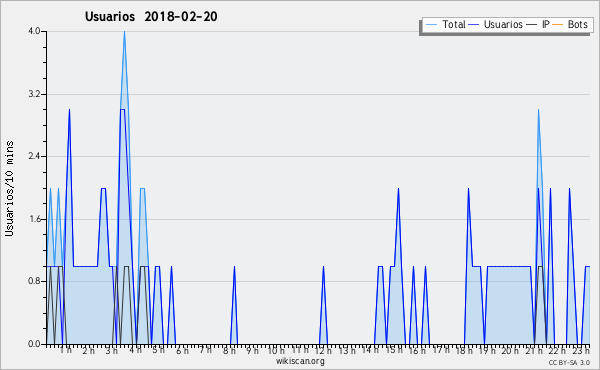
Task: Click the CC BY-SA 3.0 license text
Action: (569, 362)
